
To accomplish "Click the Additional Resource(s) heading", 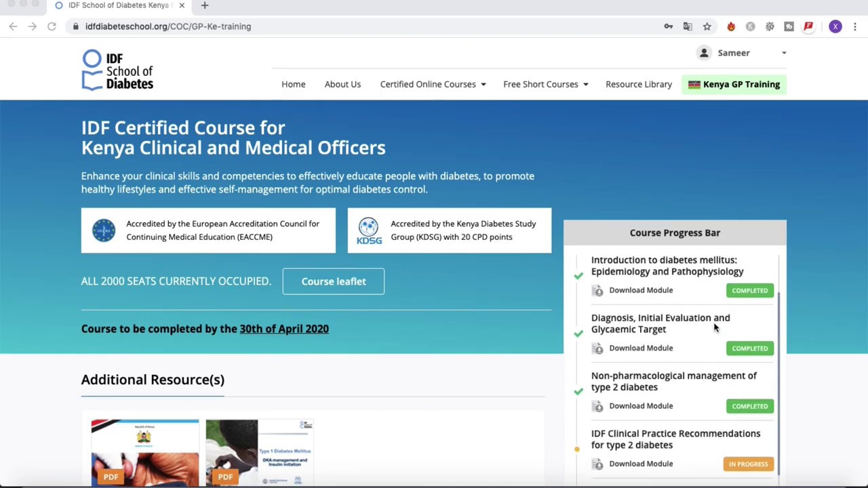I will (153, 380).
